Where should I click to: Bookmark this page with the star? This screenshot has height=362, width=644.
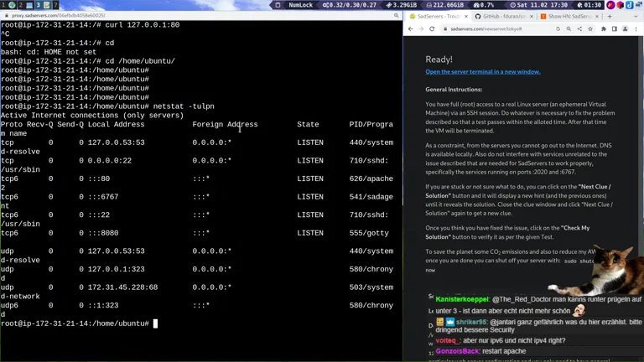590,29
